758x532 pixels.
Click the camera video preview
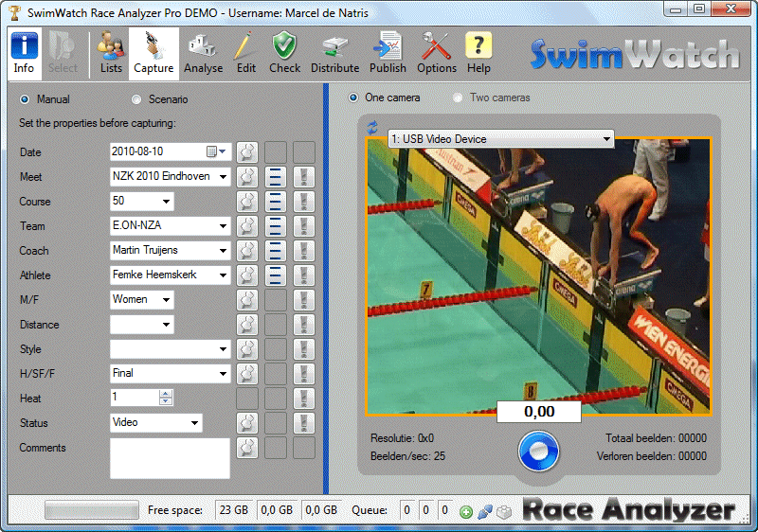click(x=538, y=276)
